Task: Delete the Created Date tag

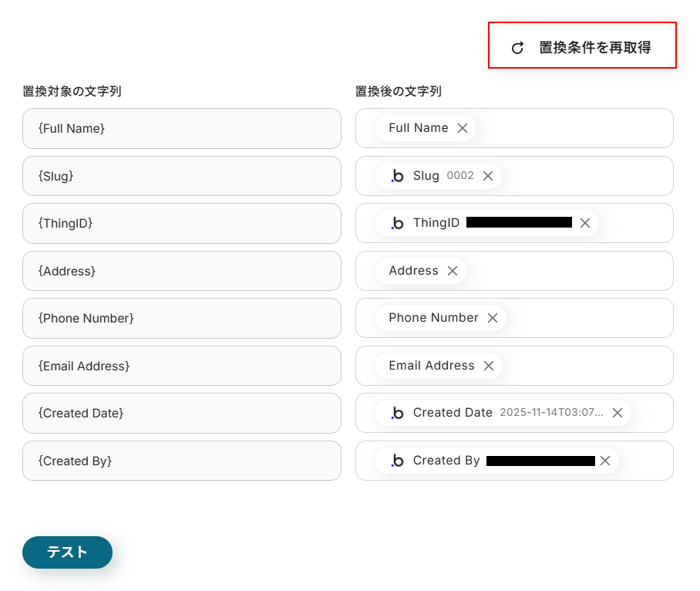Action: (618, 413)
